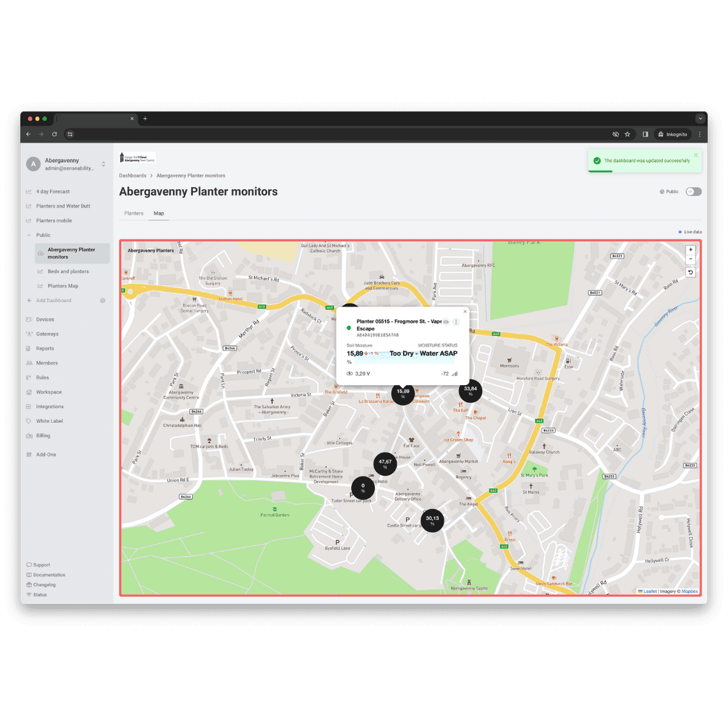
Task: Open the 4 day Forecast dashboard
Action: 52,192
